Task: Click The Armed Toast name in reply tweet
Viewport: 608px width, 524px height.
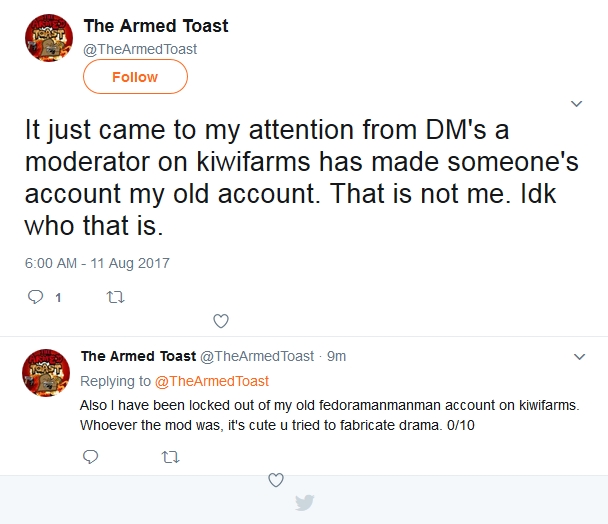Action: 138,356
